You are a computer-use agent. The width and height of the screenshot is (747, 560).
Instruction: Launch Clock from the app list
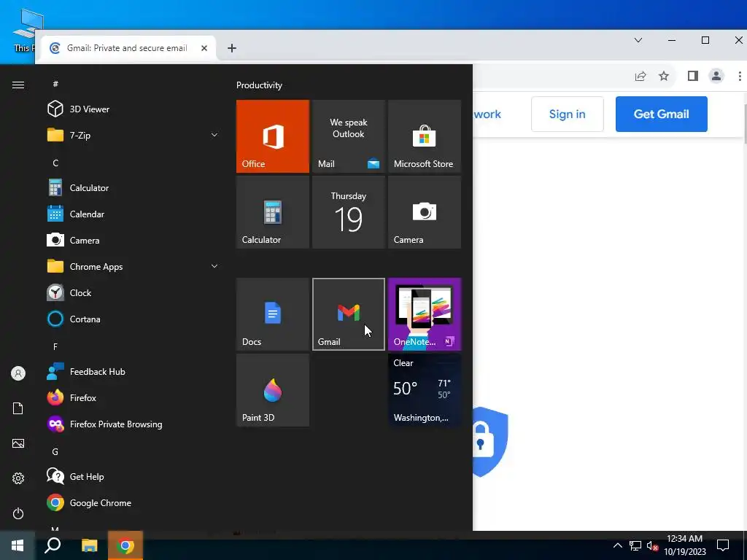click(133, 293)
